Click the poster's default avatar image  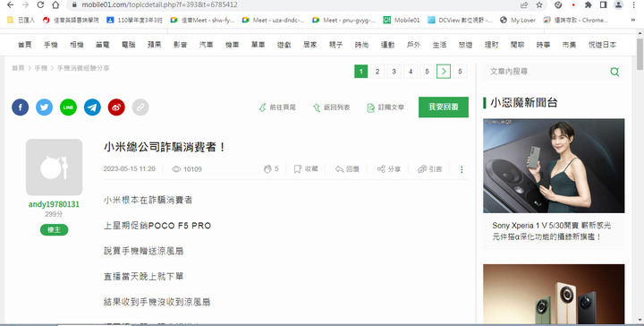tap(55, 167)
